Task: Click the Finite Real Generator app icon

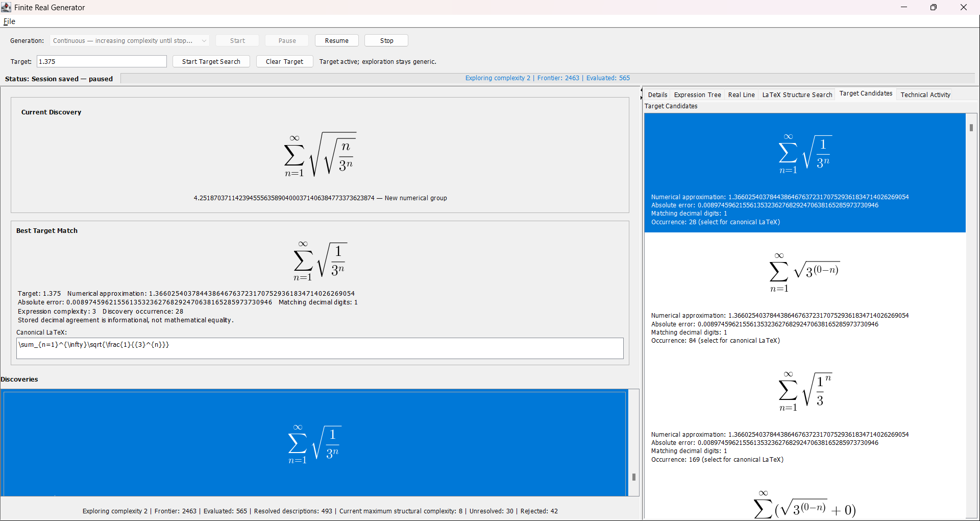Action: (6, 7)
